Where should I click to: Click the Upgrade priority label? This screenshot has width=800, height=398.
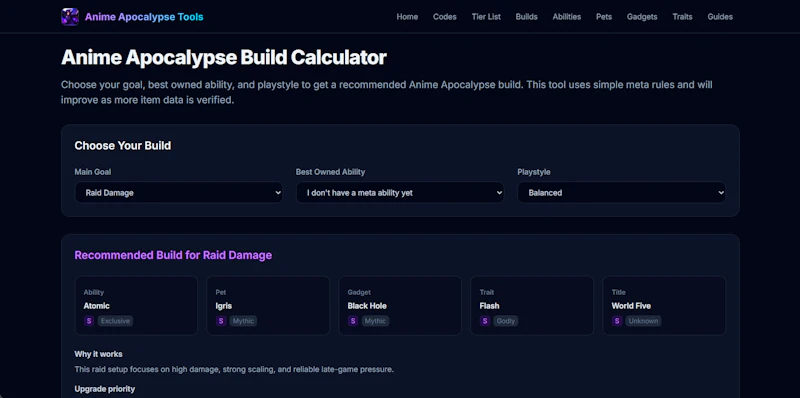105,389
